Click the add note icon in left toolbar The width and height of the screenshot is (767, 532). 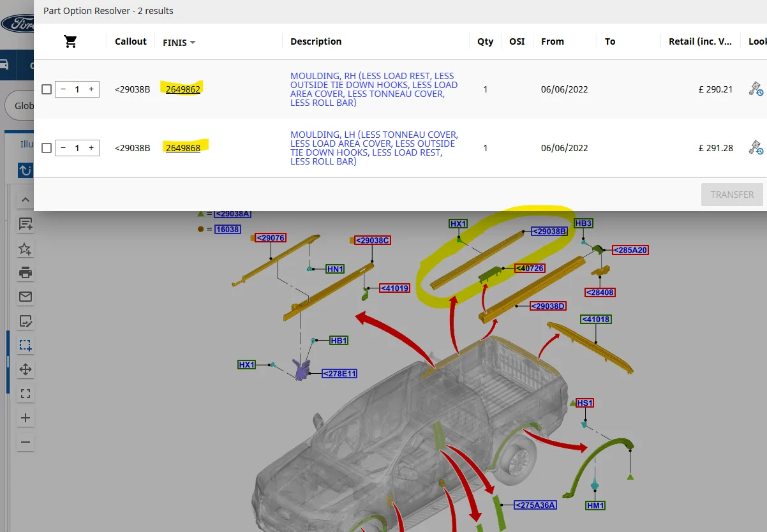26,224
